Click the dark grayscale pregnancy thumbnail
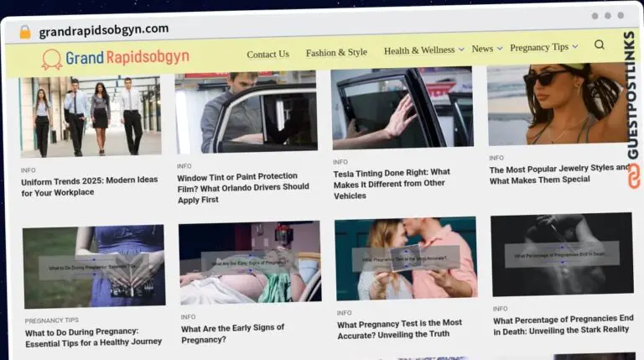This screenshot has height=360, width=644. (x=562, y=254)
